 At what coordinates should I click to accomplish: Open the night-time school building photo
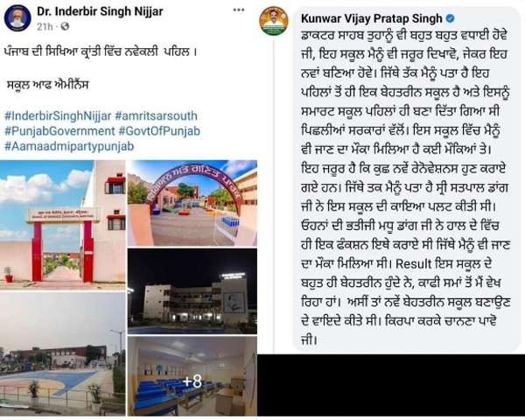point(192,291)
